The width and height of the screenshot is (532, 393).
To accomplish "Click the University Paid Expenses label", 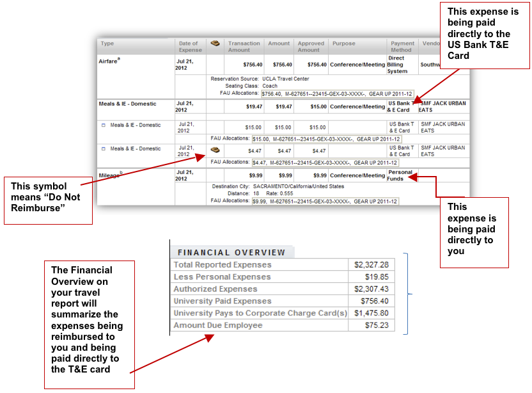I will (223, 301).
